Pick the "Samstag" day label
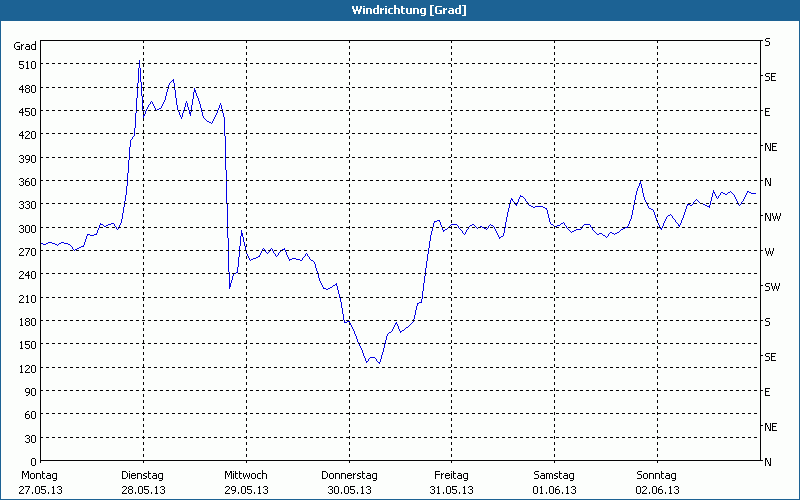The height and width of the screenshot is (500, 800). [554, 476]
